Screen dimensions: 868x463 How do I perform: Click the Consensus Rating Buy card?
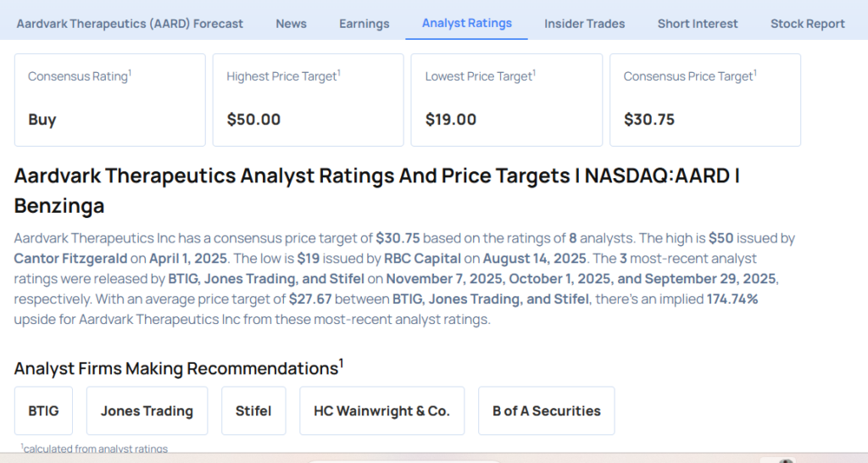click(110, 99)
